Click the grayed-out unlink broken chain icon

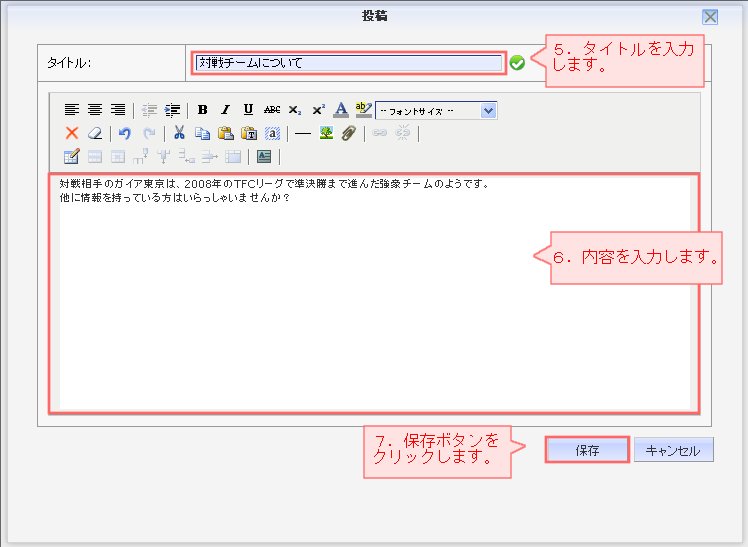click(403, 133)
